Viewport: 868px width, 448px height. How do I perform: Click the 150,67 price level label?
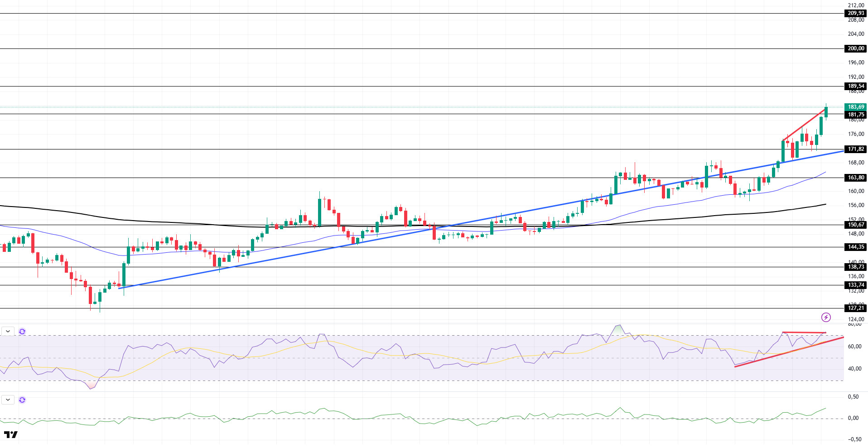pos(856,225)
